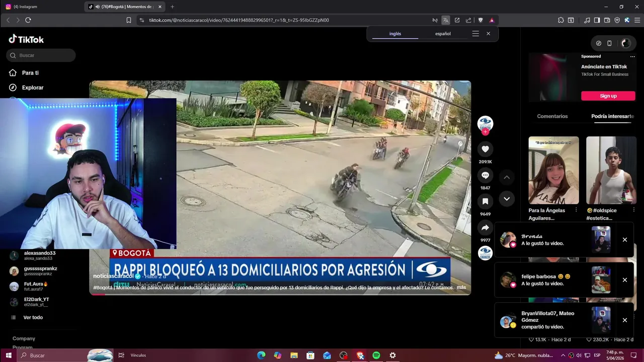Click the TikTok logo
This screenshot has height=362, width=644.
[x=26, y=39]
